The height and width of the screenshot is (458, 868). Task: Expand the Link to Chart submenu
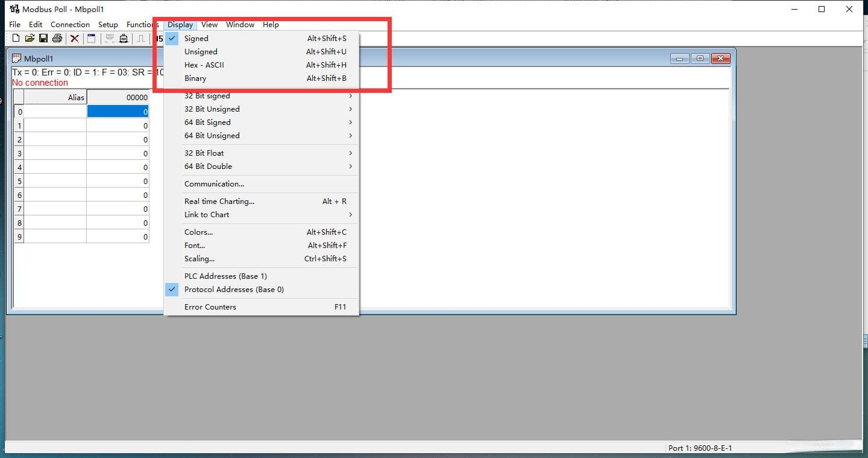click(262, 215)
